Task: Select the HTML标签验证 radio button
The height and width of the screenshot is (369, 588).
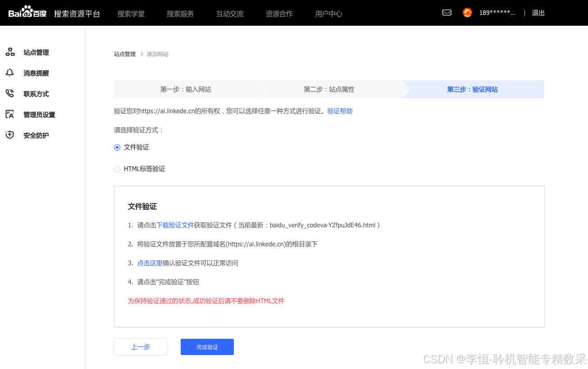Action: 117,169
